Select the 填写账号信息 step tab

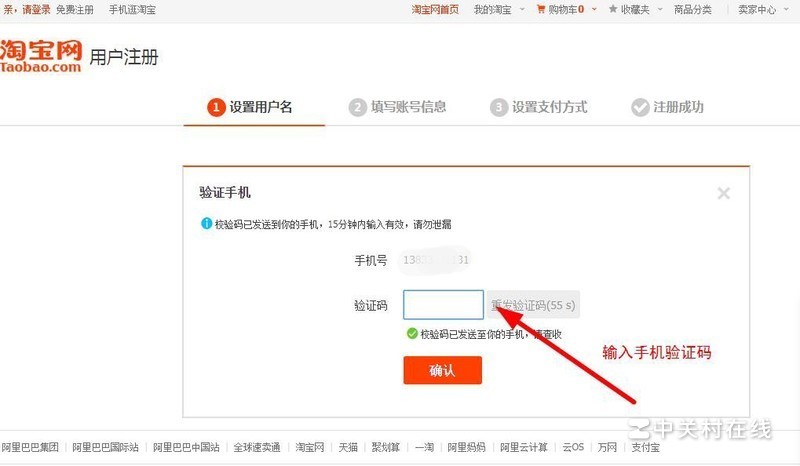[x=397, y=107]
